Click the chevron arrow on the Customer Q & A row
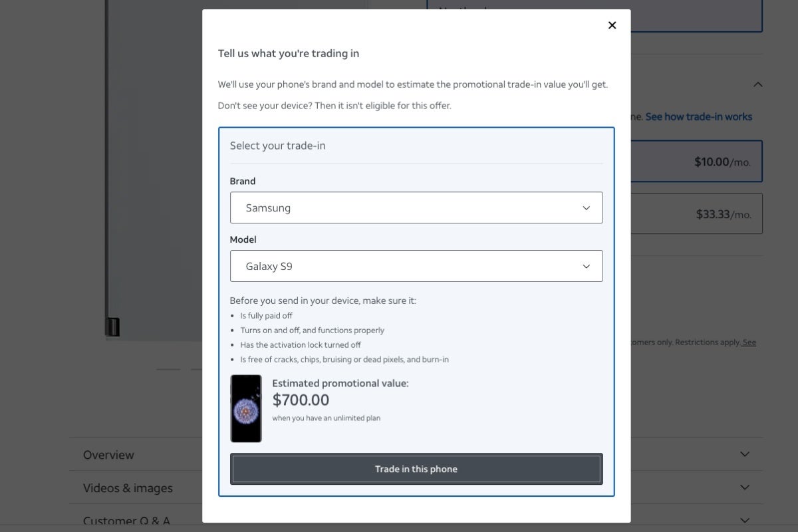 745,521
